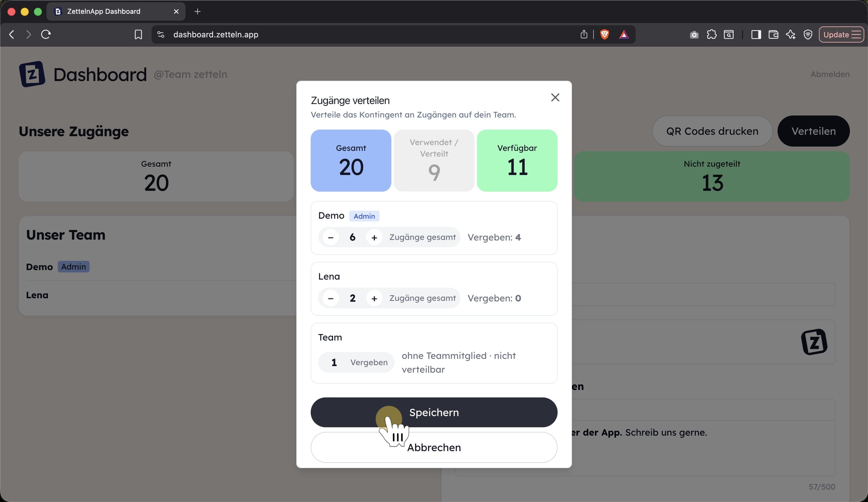Open Leo AI sparkle icon
Screen dimensions: 868x502
[790, 34]
